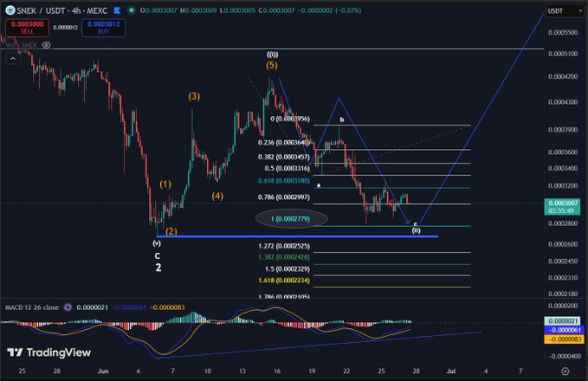
Task: Click the green market status dot
Action: point(132,10)
